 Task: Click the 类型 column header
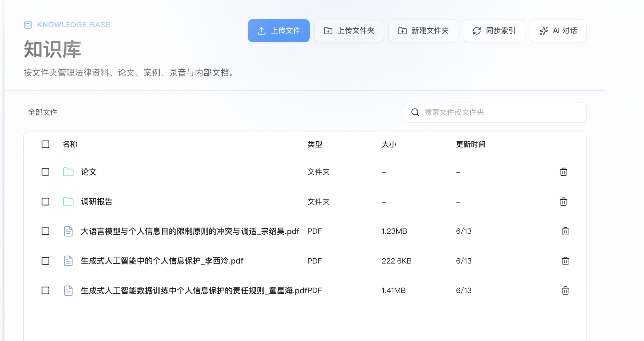tap(315, 144)
